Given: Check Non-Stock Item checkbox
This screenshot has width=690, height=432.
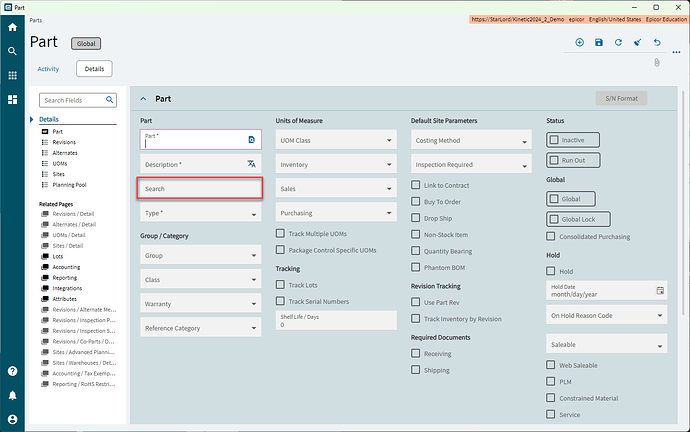Looking at the screenshot, I should click(x=415, y=234).
